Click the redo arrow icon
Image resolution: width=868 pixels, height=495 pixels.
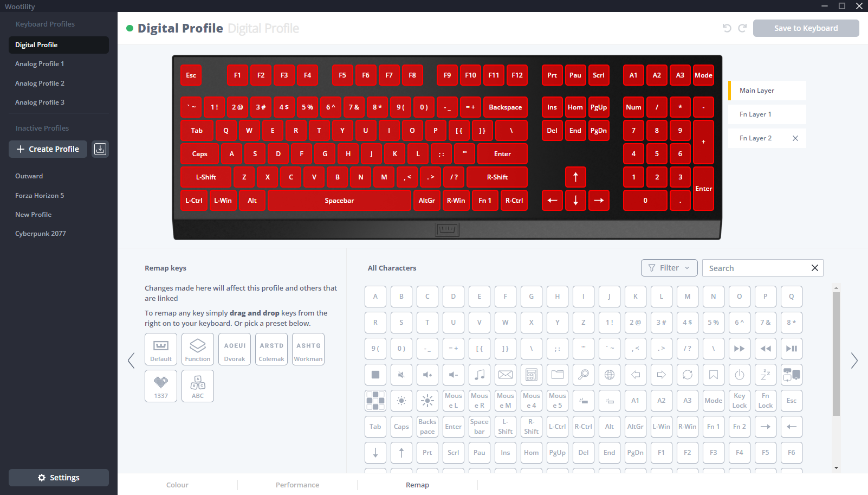click(x=742, y=28)
